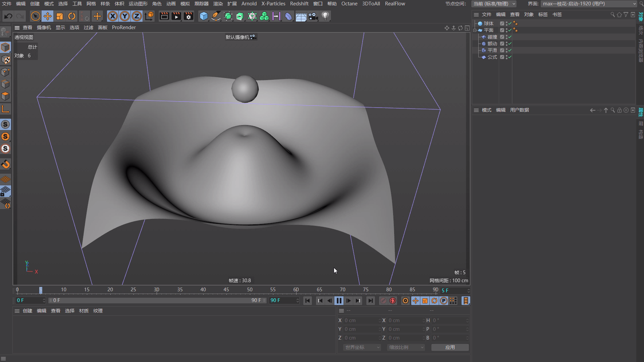Open the viewport 摄像机 menu
Screen dimensions: 644x362
point(44,27)
